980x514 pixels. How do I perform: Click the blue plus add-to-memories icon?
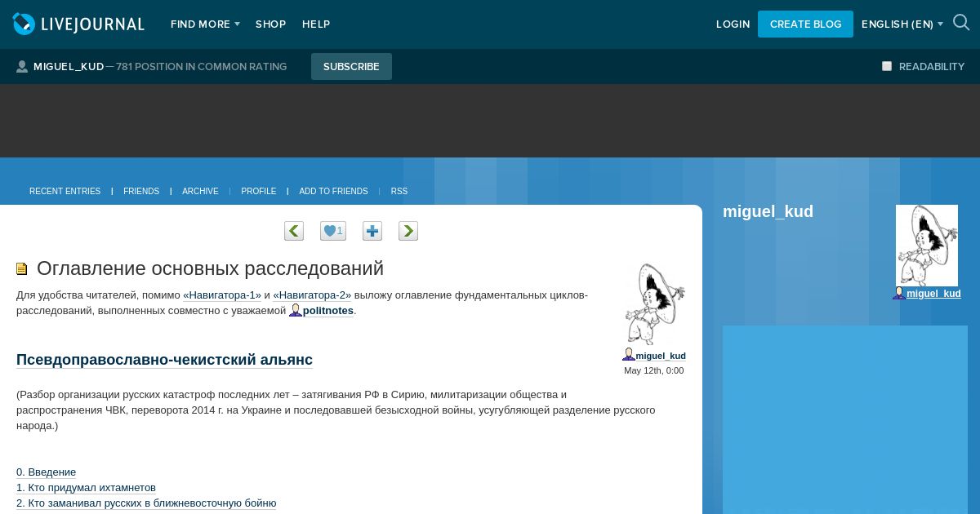tap(372, 231)
